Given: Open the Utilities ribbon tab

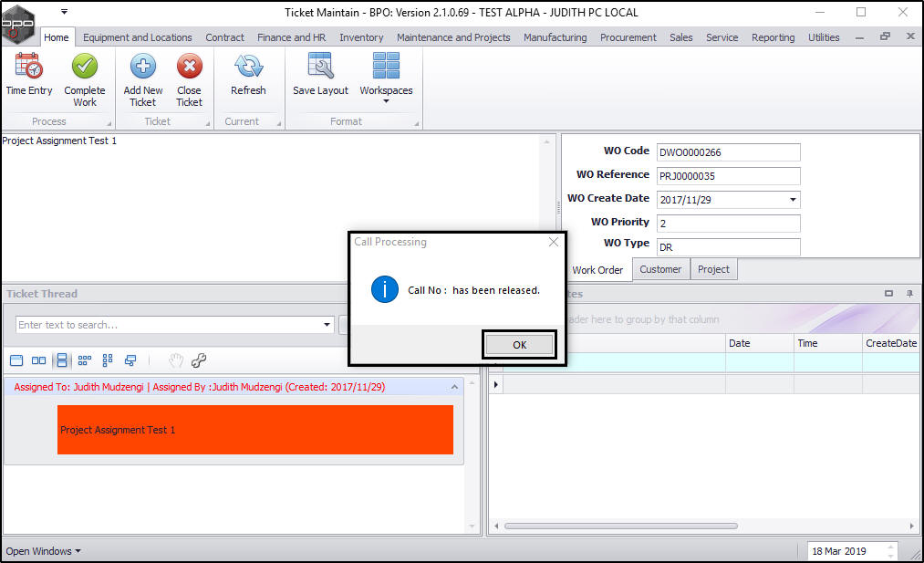Looking at the screenshot, I should tap(824, 37).
